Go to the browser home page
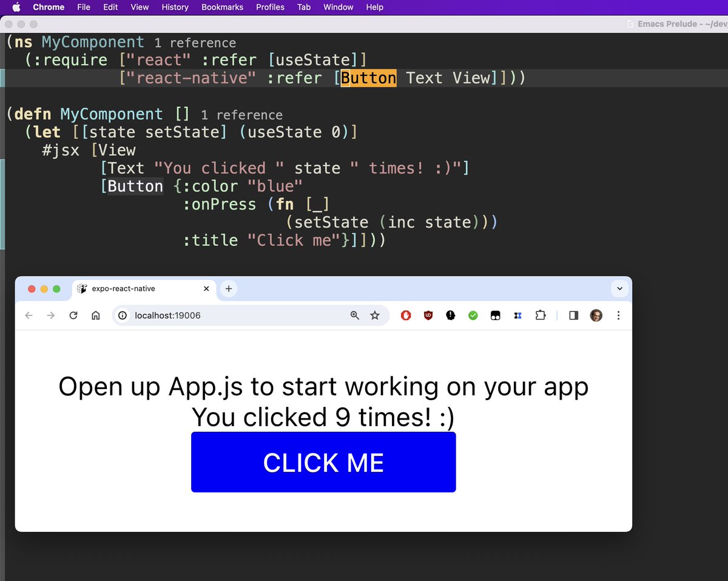 coord(95,315)
